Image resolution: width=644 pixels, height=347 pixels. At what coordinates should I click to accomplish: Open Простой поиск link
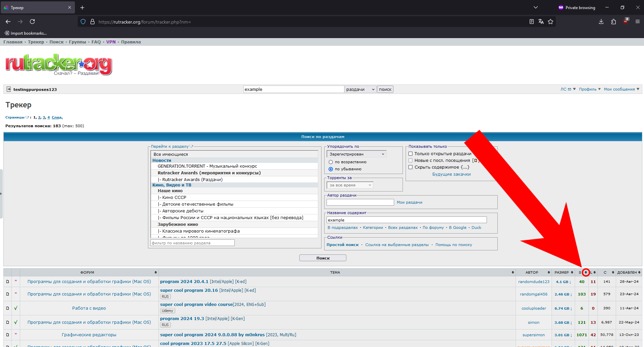[x=342, y=245]
